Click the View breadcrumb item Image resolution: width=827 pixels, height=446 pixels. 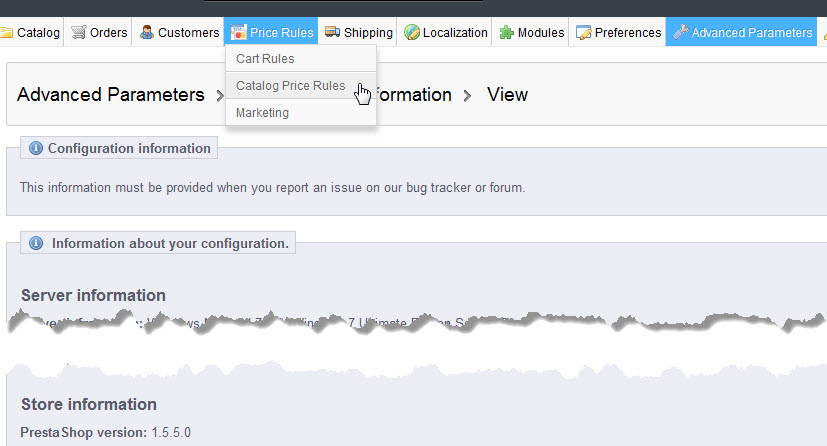coord(507,94)
